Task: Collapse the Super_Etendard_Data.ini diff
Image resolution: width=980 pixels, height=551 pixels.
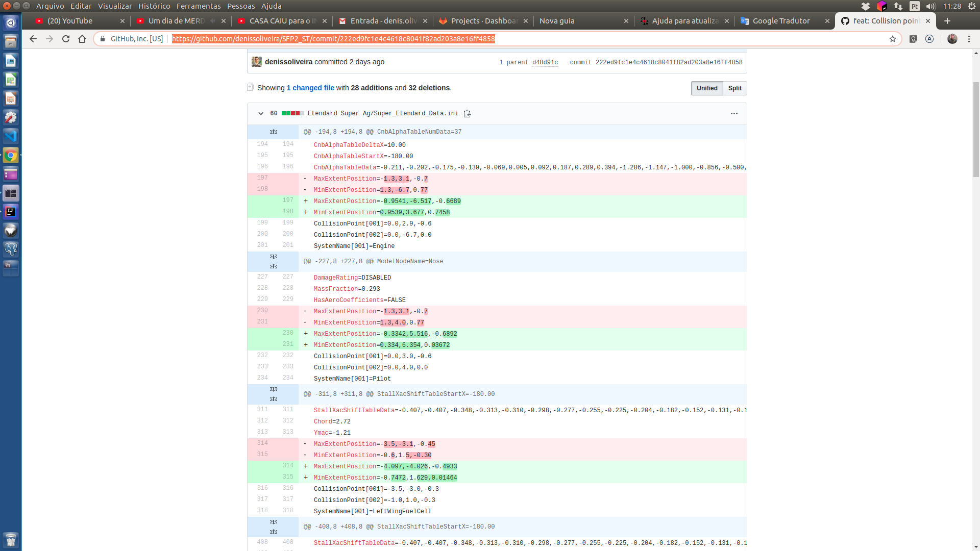Action: click(x=261, y=114)
